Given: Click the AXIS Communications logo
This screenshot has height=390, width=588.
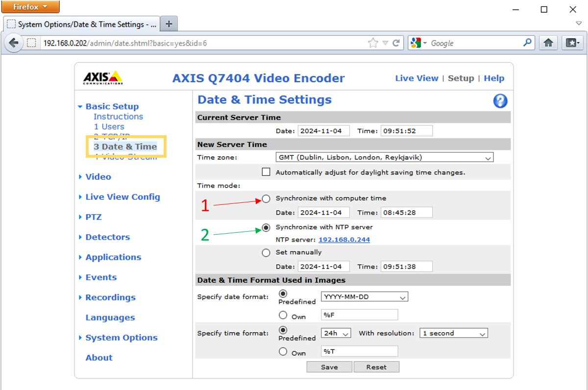Looking at the screenshot, I should coord(102,78).
